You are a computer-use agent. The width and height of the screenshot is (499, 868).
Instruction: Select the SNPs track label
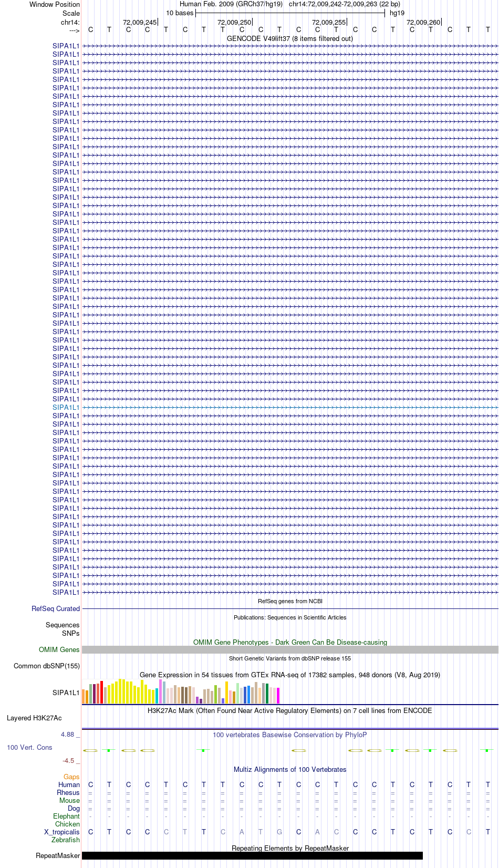click(71, 633)
